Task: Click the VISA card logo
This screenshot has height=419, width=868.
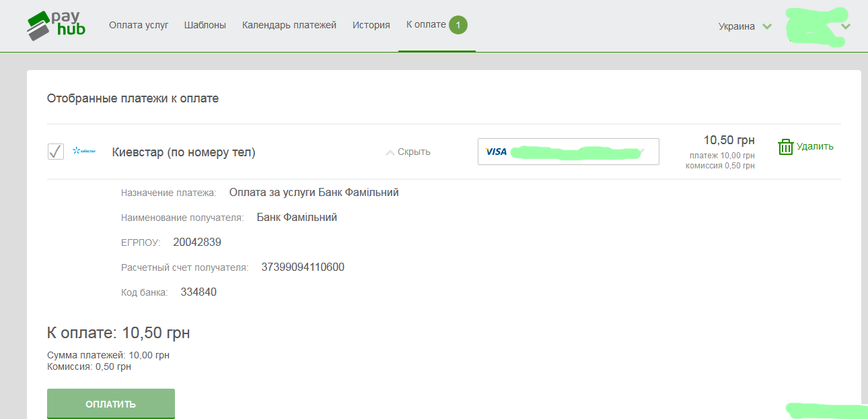Action: [496, 152]
